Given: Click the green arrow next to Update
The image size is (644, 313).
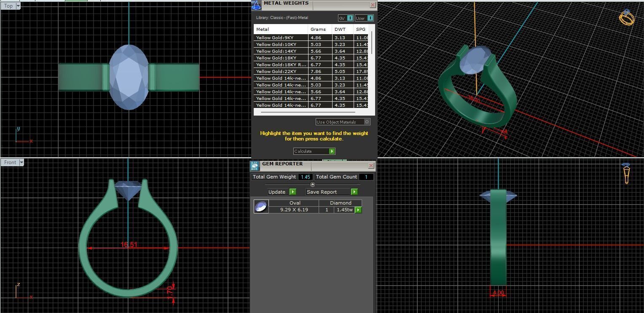Looking at the screenshot, I should click(x=293, y=192).
